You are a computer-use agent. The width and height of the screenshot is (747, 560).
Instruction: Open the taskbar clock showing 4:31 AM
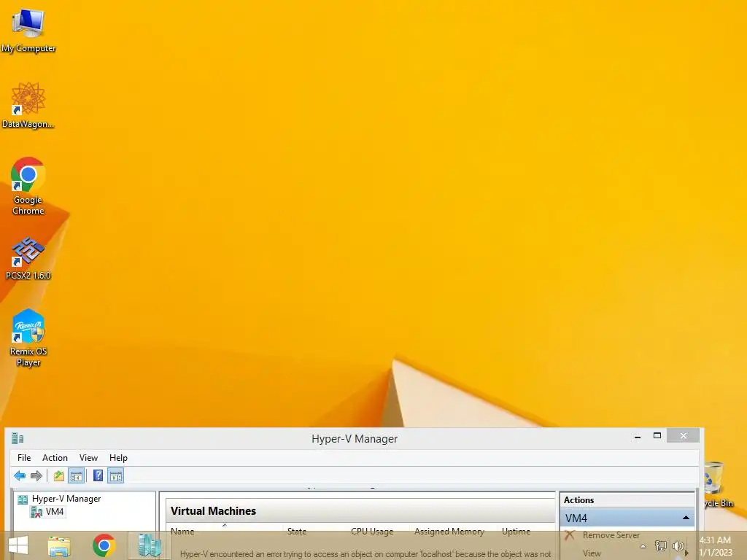[715, 546]
